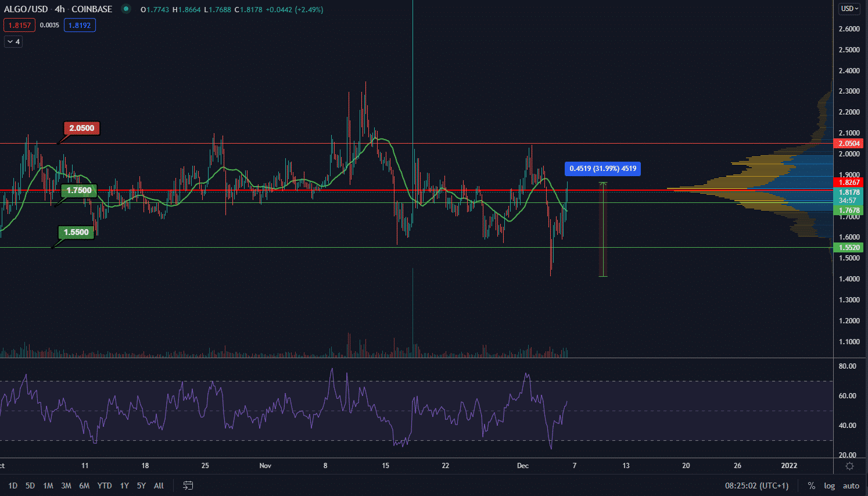
Task: Click the ALGO/USD symbol title
Action: [26, 9]
